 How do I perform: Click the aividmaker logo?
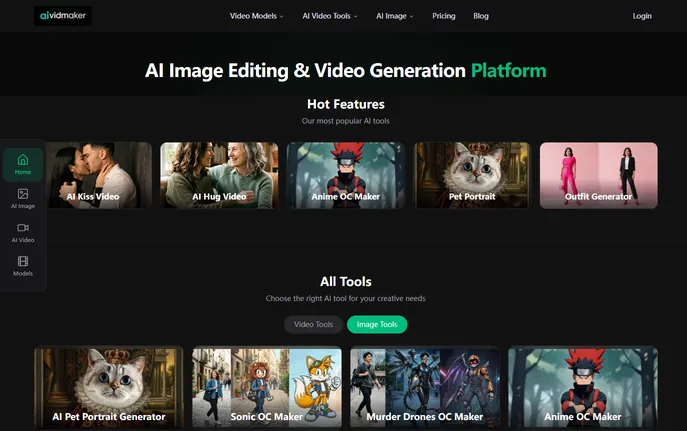click(x=63, y=16)
